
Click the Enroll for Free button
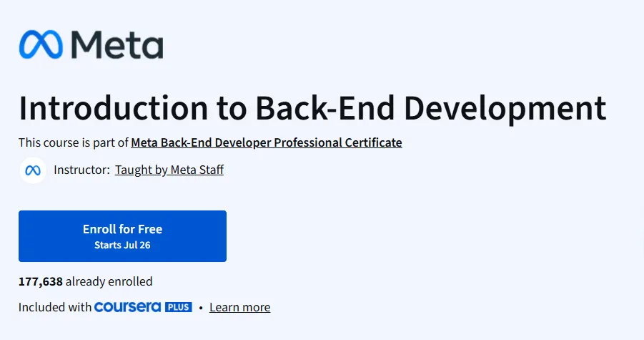click(122, 236)
